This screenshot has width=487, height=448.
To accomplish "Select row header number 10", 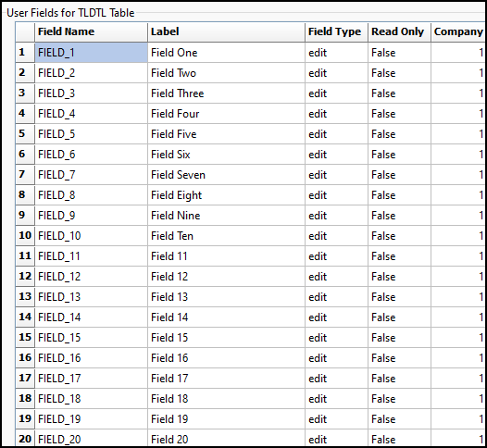I will [25, 235].
